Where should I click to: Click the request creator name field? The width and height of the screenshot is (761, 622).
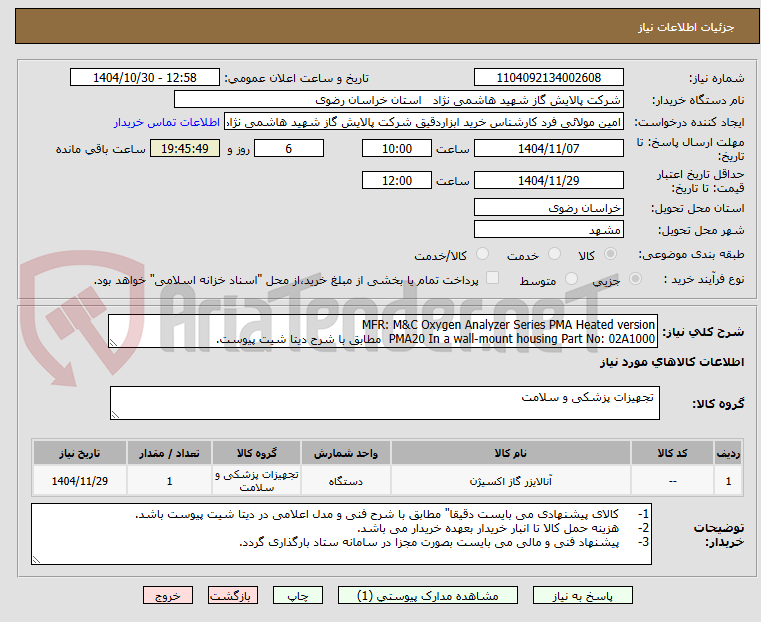[424, 122]
